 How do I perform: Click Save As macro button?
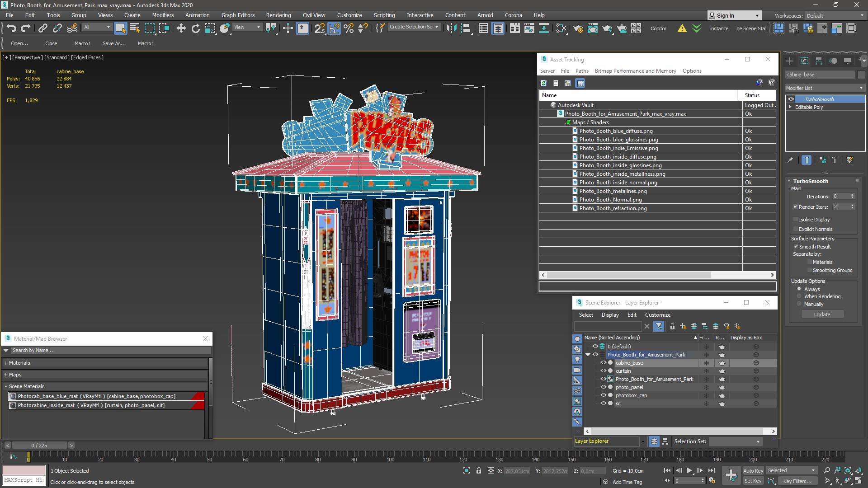[114, 43]
